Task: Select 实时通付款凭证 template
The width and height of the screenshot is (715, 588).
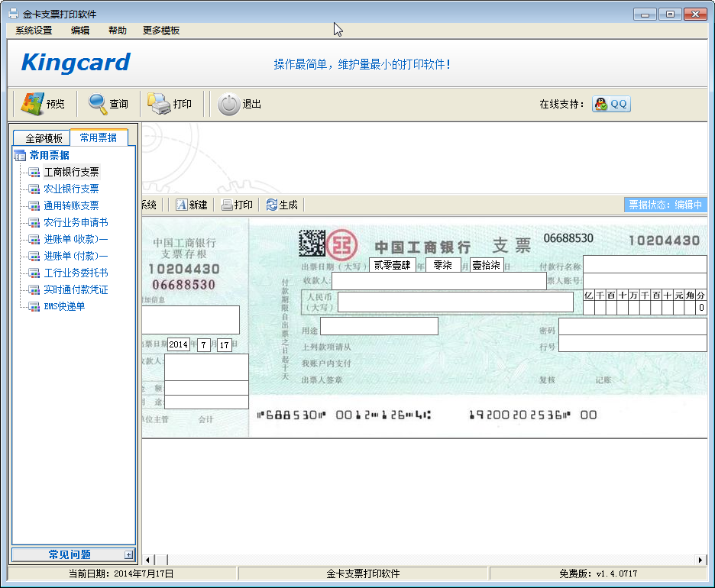Action: coord(76,289)
